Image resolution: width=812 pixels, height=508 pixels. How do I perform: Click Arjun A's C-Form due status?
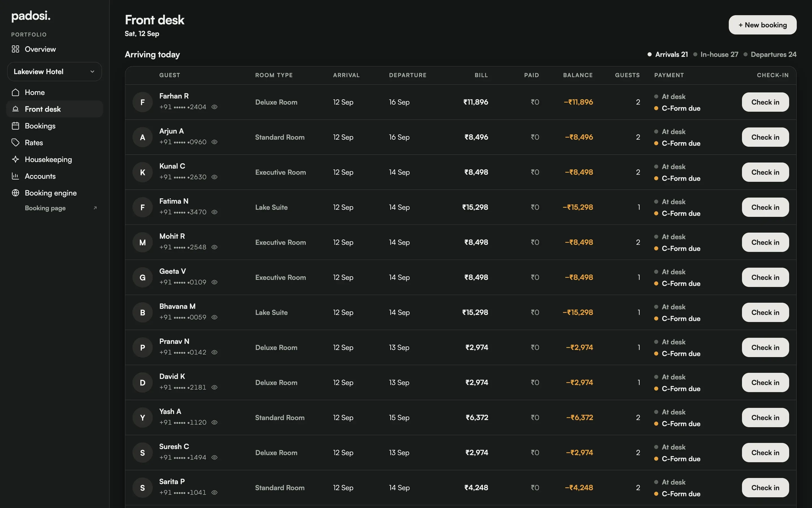pos(678,143)
